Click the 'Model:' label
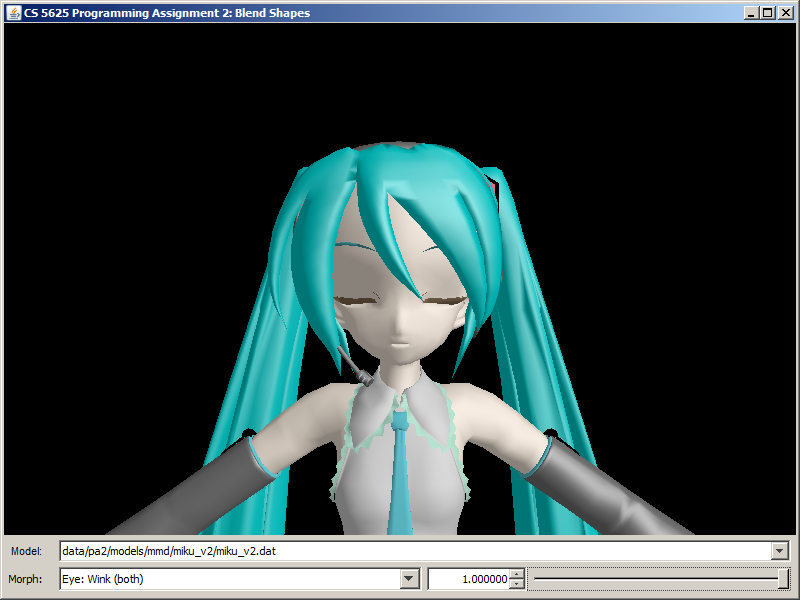This screenshot has height=600, width=800. tap(26, 551)
